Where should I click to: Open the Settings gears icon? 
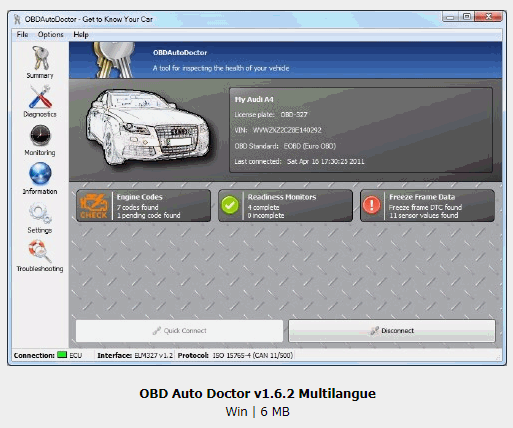point(40,213)
